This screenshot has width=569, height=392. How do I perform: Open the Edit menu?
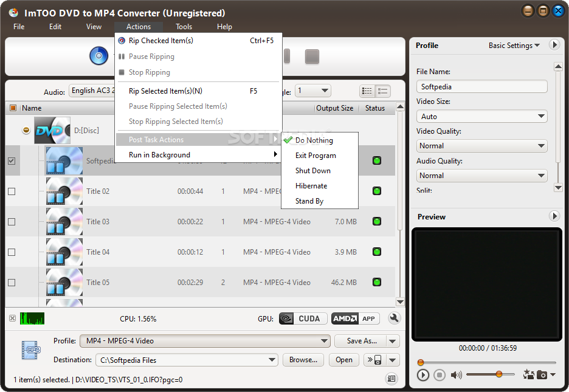coord(55,27)
